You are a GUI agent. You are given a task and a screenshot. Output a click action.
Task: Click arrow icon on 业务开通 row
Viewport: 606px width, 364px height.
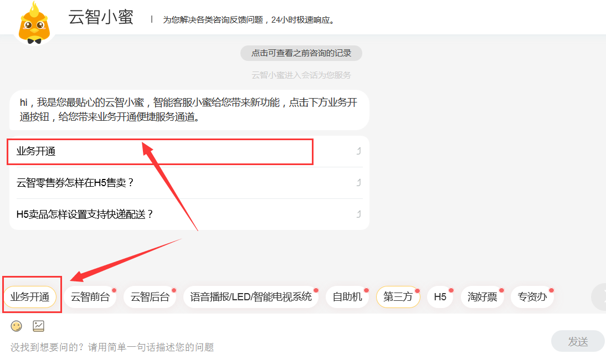tap(358, 151)
